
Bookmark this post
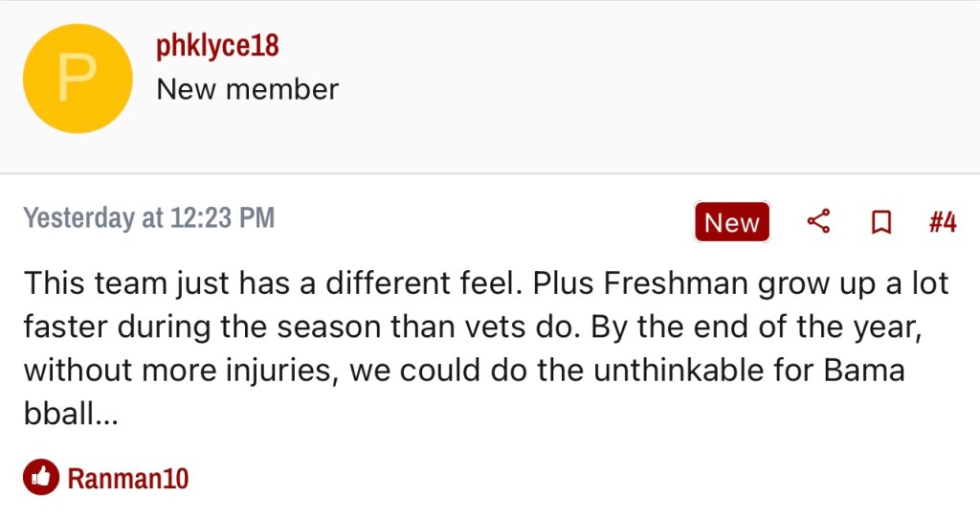tap(880, 222)
